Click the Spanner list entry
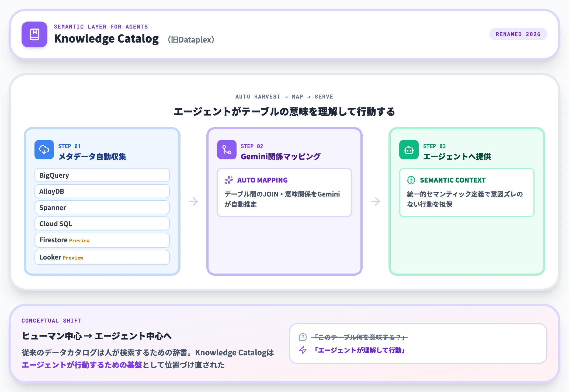The height and width of the screenshot is (392, 569). click(102, 207)
